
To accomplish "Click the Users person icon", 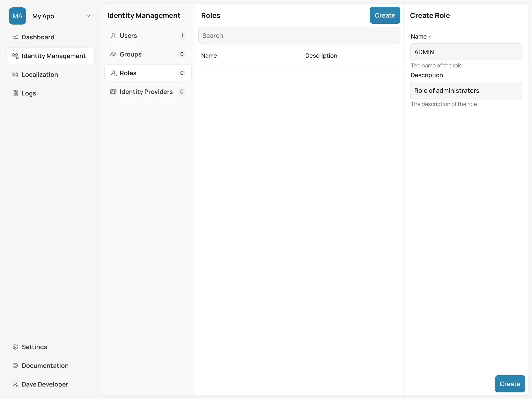I will (113, 36).
